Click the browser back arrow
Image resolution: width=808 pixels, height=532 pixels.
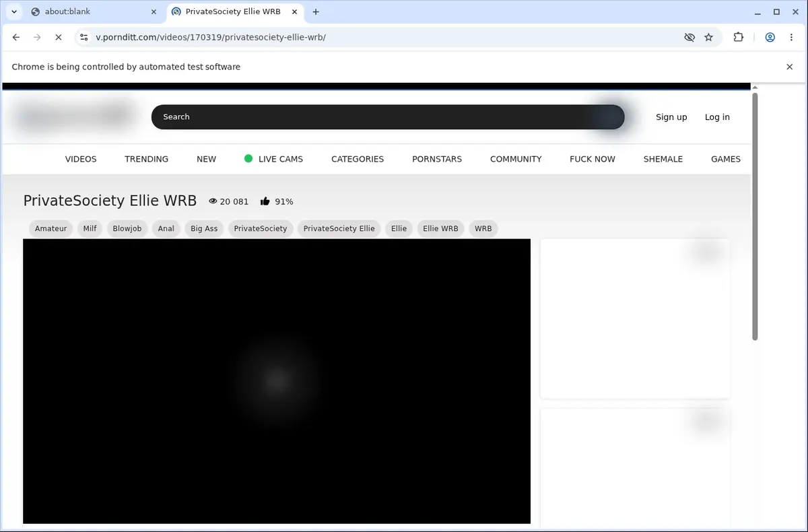coord(16,38)
